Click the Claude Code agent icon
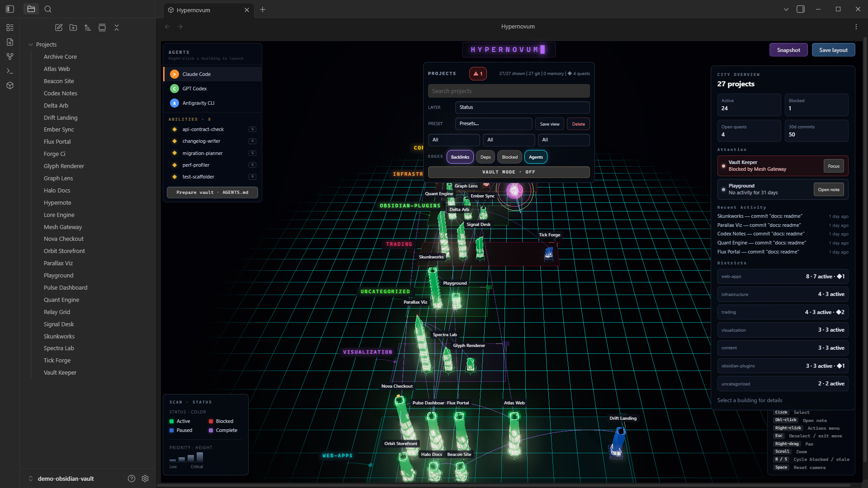The width and height of the screenshot is (868, 488). pos(175,74)
